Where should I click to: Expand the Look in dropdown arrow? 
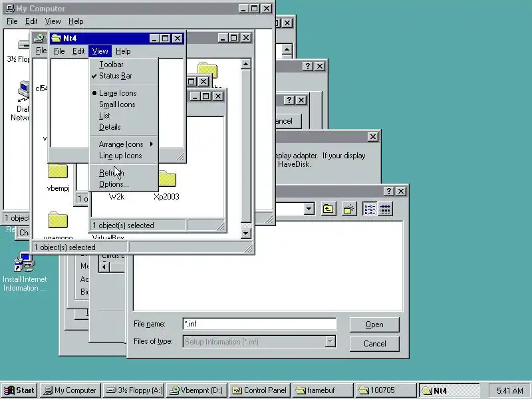[309, 209]
